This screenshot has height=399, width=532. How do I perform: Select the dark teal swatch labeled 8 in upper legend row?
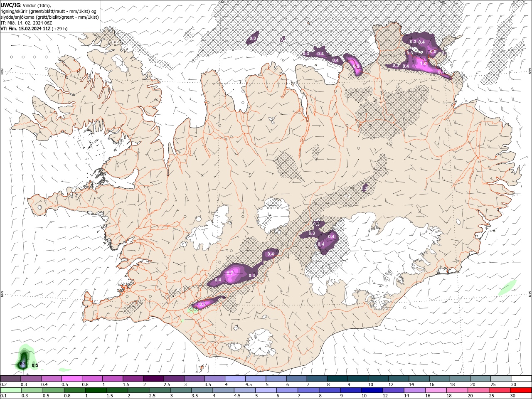tap(337, 379)
